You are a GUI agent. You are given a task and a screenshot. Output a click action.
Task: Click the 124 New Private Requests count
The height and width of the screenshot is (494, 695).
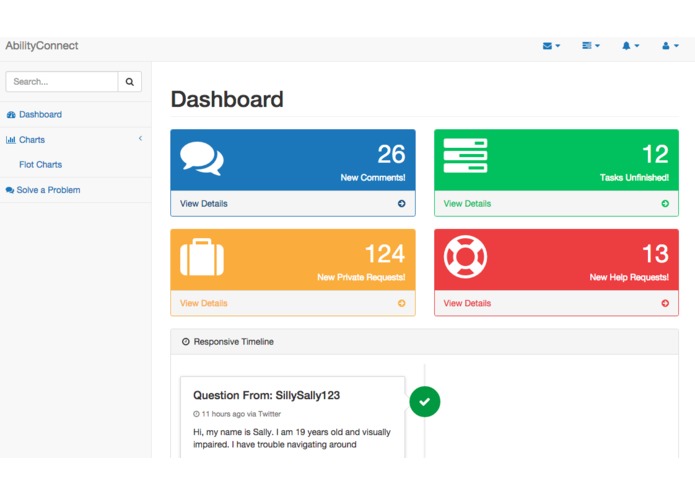pyautogui.click(x=385, y=254)
